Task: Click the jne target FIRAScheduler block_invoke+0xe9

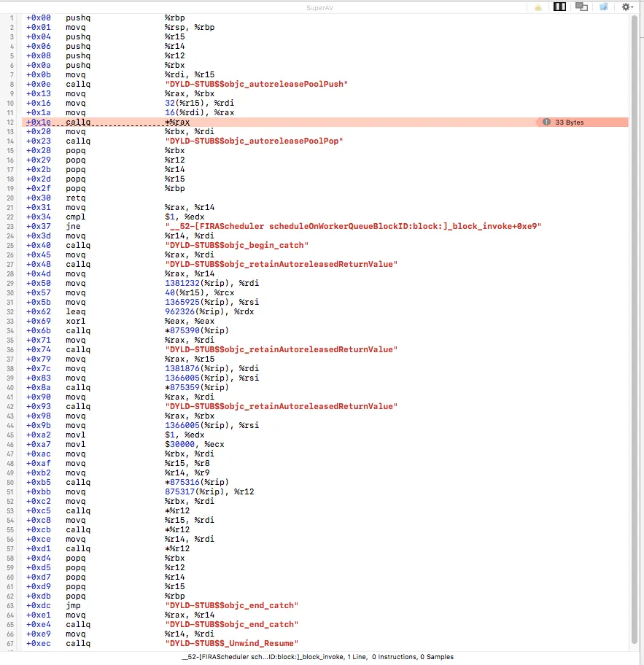Action: pos(353,227)
